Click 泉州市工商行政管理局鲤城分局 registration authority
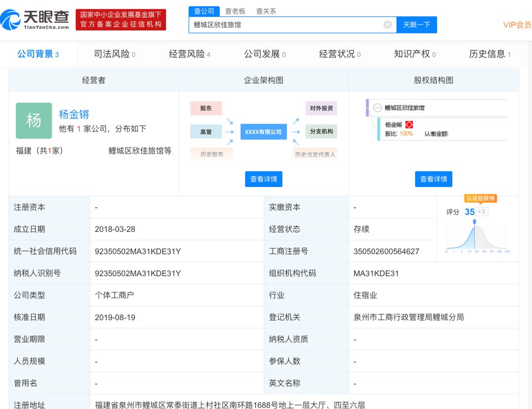 408,317
